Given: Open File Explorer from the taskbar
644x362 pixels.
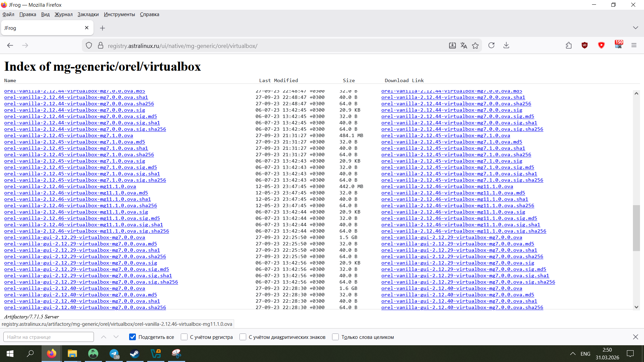Looking at the screenshot, I should click(x=72, y=354).
